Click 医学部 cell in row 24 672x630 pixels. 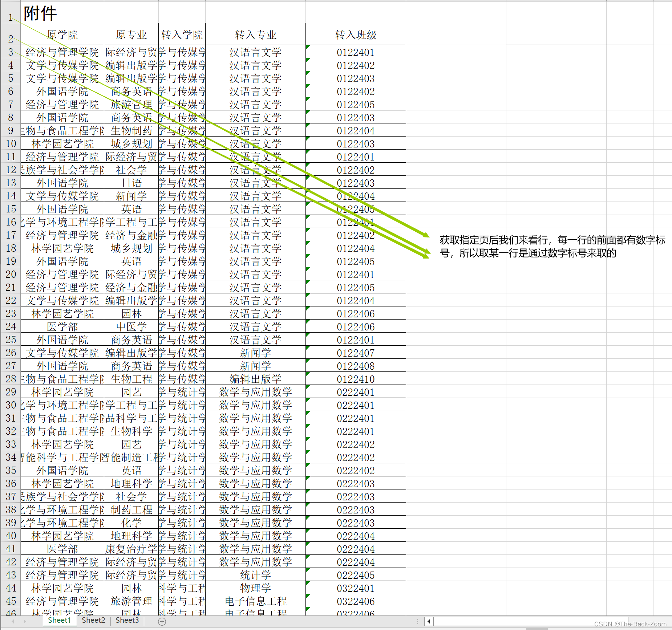click(62, 326)
